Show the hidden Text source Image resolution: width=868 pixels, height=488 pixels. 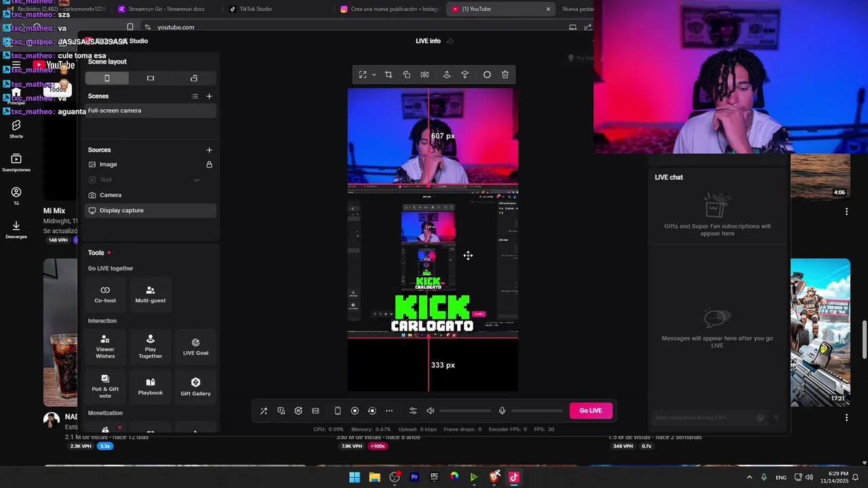[x=197, y=180]
